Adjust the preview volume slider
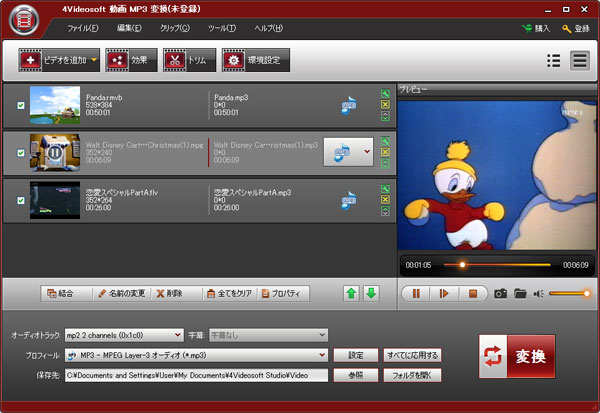The image size is (600, 413). pos(570,294)
